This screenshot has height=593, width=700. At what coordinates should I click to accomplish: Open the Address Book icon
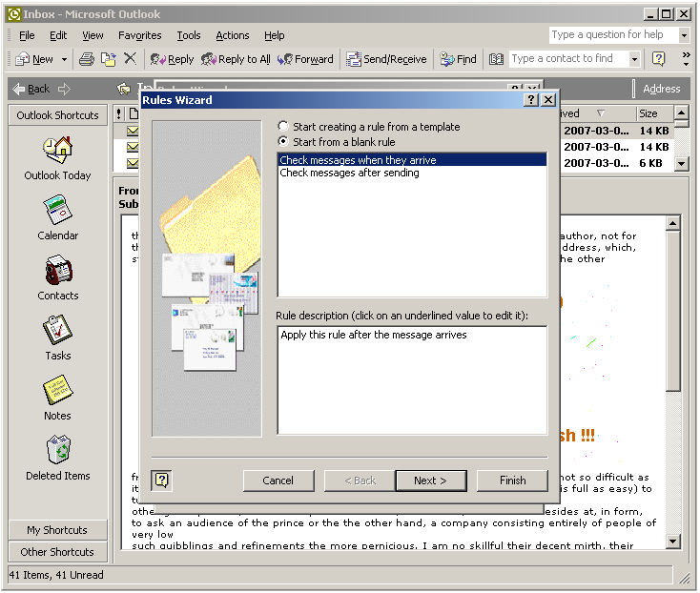[496, 59]
